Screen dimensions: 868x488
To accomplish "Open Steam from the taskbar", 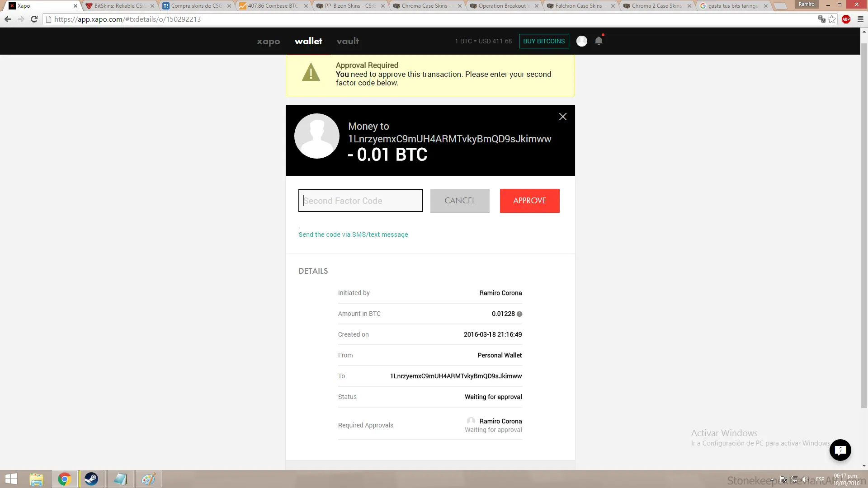I will pos(92,479).
